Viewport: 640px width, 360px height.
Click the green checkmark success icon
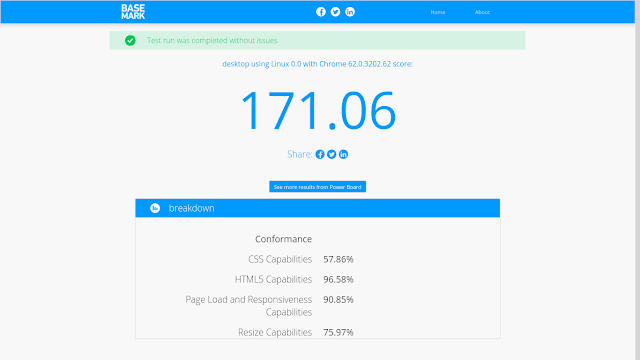[130, 40]
